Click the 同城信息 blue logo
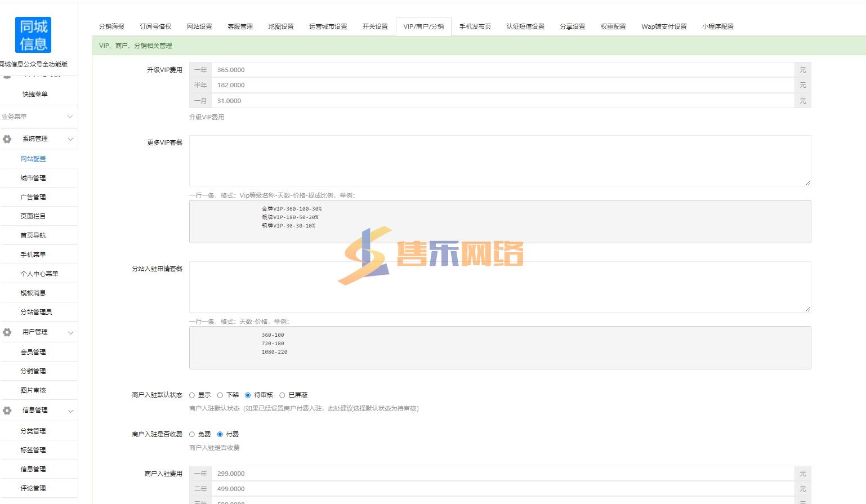The image size is (866, 504). (33, 35)
